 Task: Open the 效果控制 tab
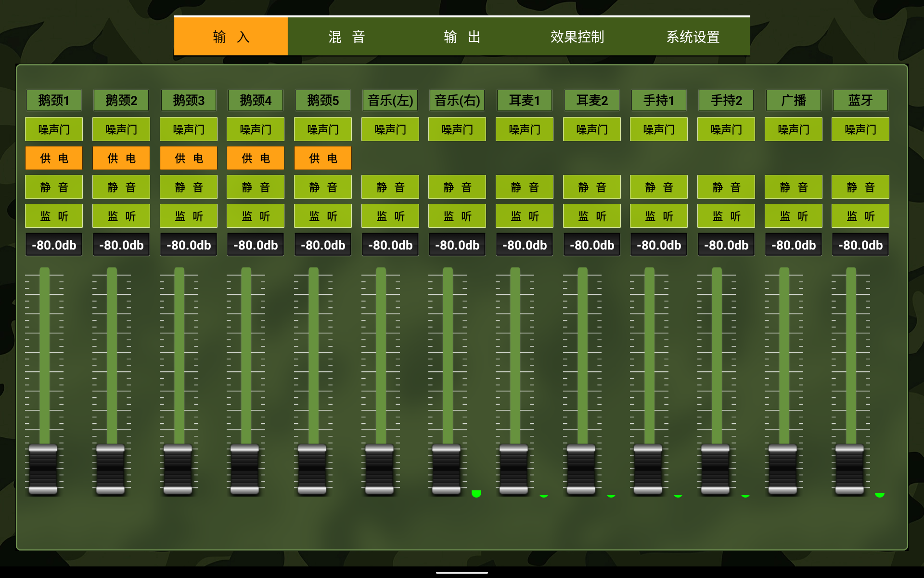pyautogui.click(x=577, y=37)
